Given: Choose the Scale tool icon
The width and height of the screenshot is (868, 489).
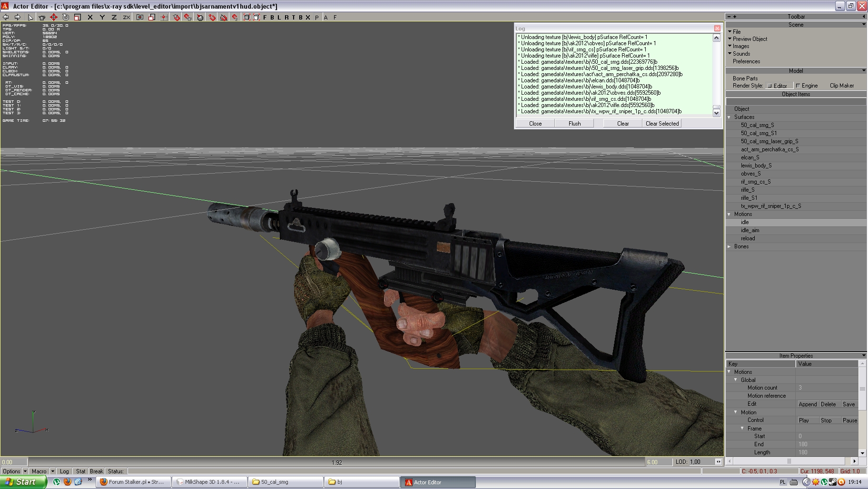Looking at the screenshot, I should [x=77, y=17].
